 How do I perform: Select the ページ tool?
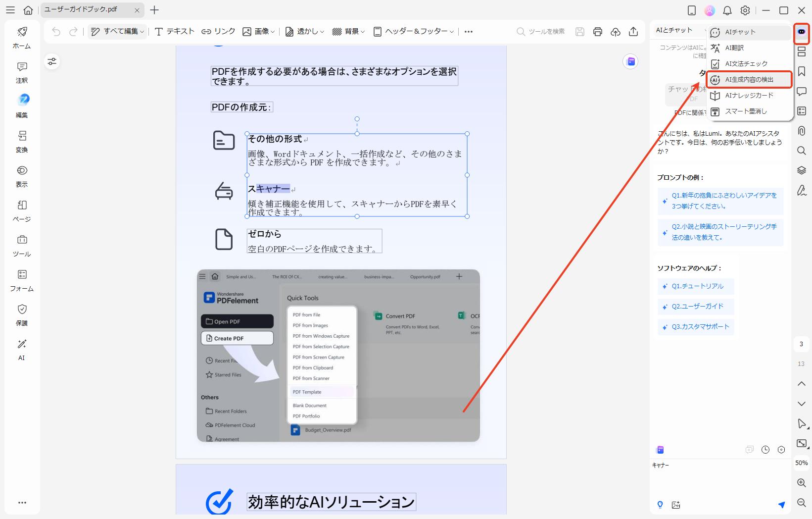[x=21, y=210]
